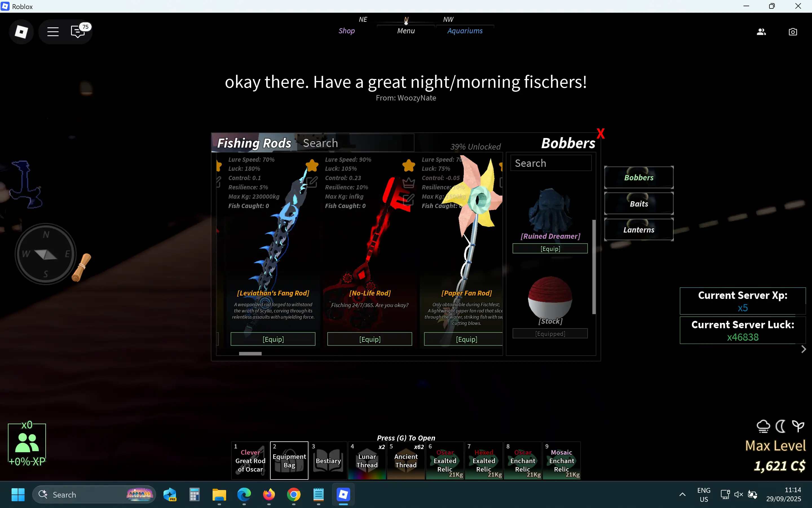
Task: Equip the Leviathan's Fang Rod
Action: 273,339
